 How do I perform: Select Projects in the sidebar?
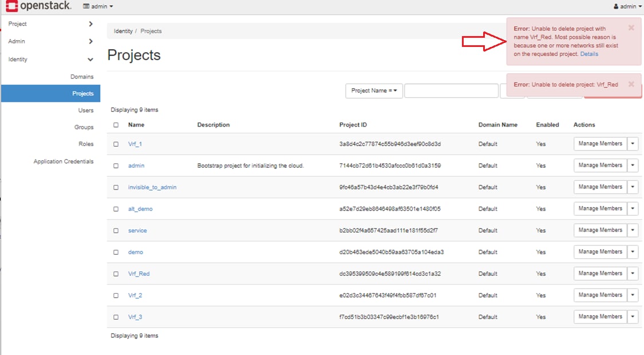[x=51, y=93]
